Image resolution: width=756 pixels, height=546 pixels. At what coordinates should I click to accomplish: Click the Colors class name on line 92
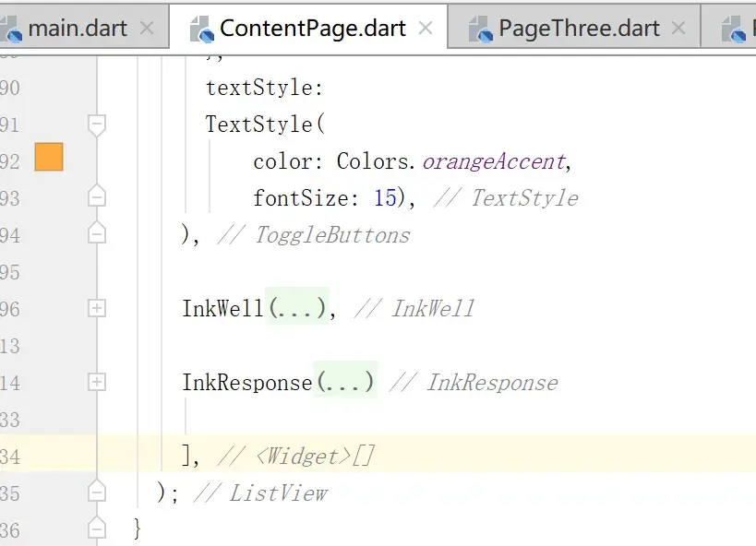372,161
